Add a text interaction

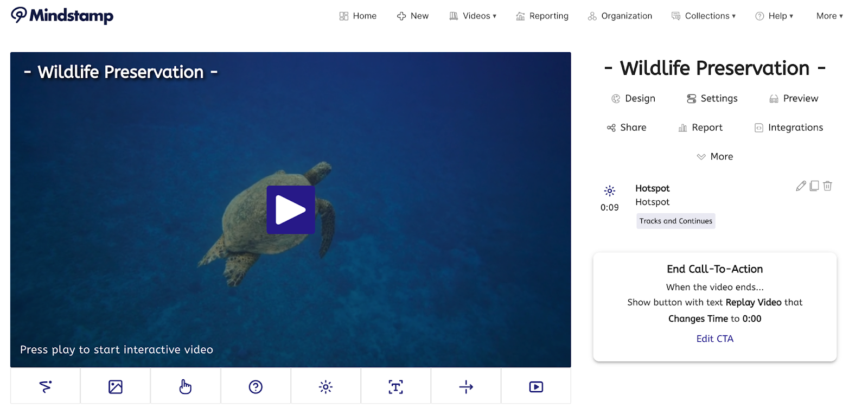pyautogui.click(x=395, y=386)
